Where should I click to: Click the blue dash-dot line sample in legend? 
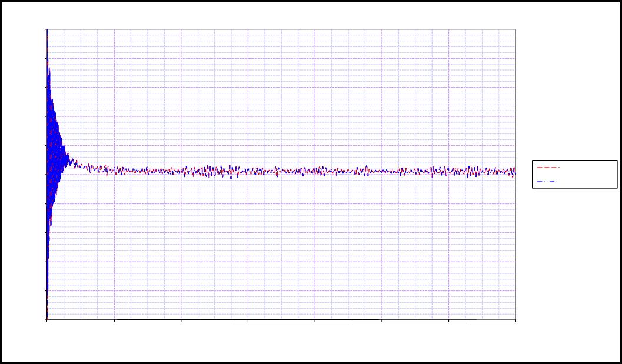(548, 182)
